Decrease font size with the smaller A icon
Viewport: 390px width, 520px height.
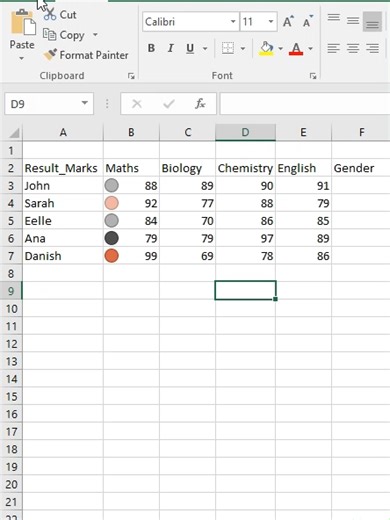(308, 22)
